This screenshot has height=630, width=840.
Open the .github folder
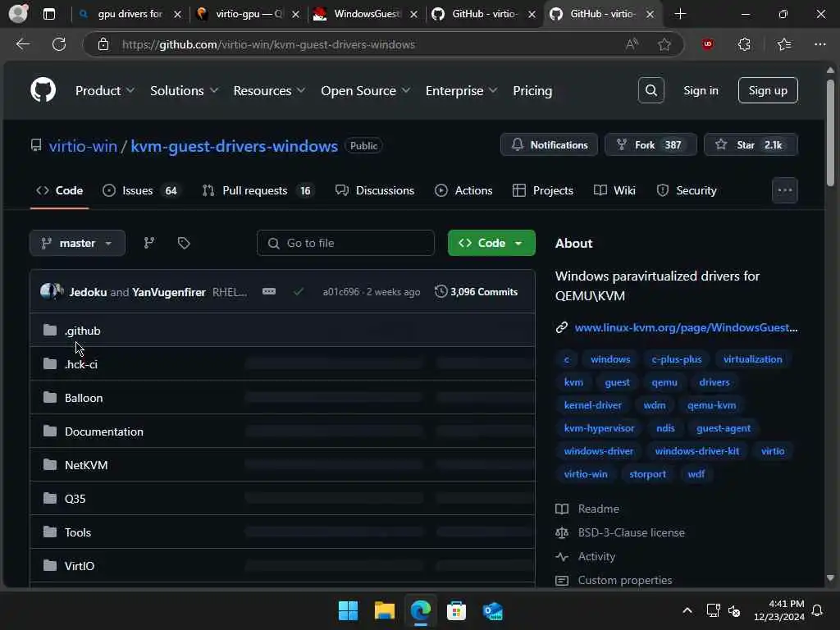[x=83, y=331]
